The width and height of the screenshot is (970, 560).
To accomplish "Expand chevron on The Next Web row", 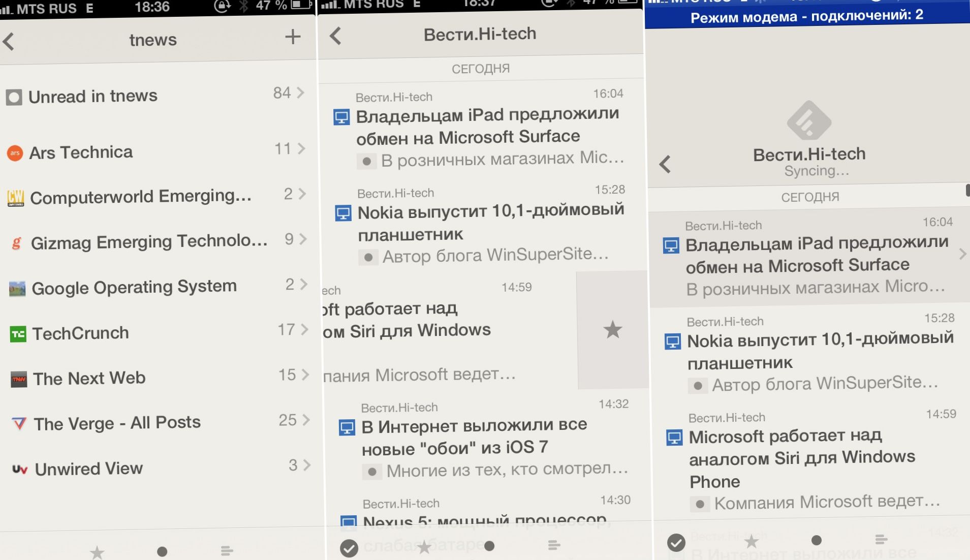I will coord(305,375).
